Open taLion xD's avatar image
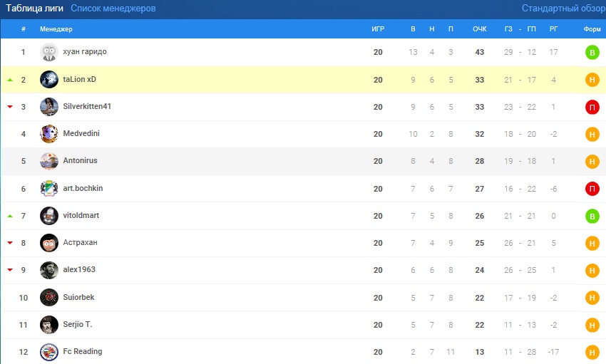 pos(49,79)
